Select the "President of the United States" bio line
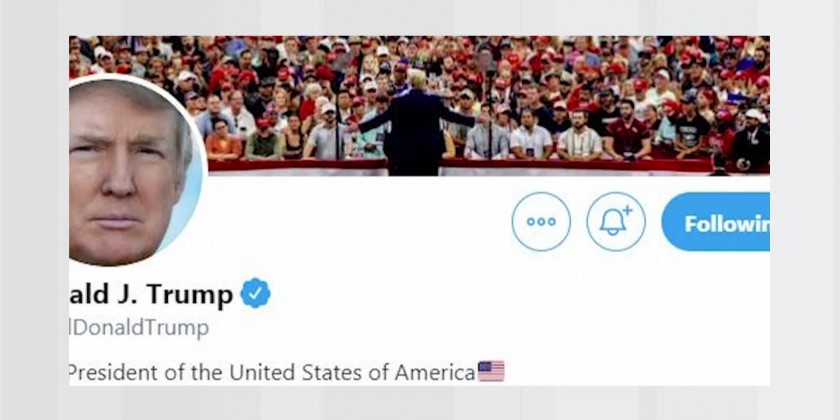The height and width of the screenshot is (420, 840). click(287, 372)
